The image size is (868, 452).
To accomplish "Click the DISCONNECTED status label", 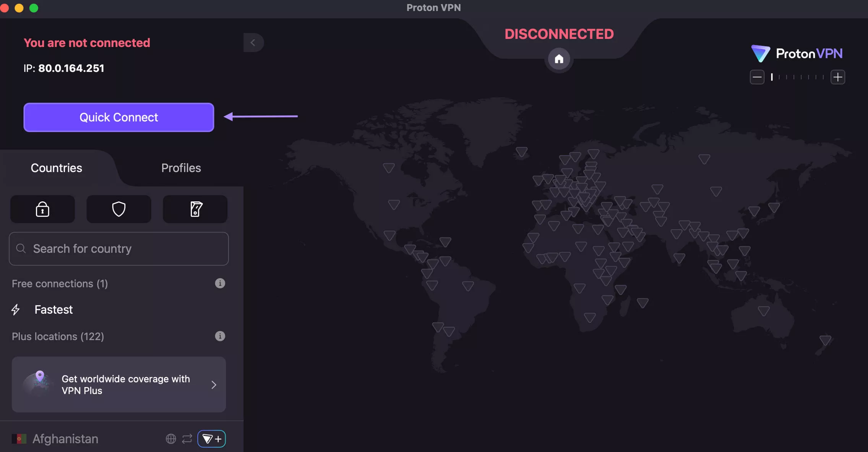I will 559,34.
